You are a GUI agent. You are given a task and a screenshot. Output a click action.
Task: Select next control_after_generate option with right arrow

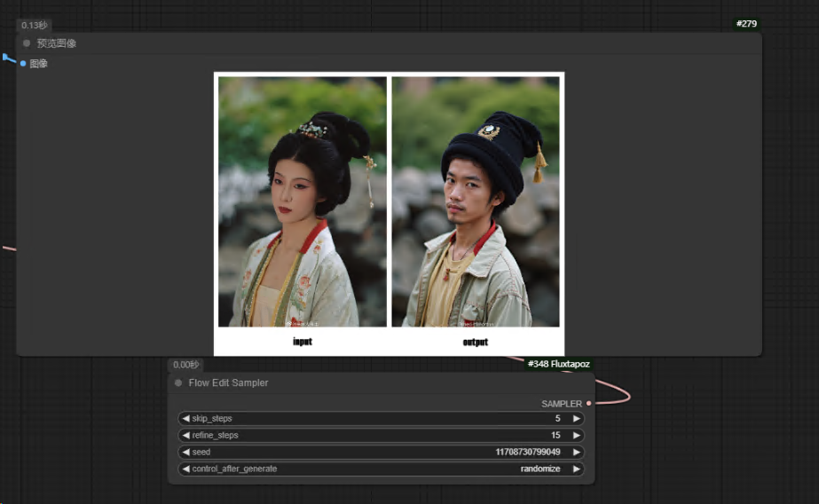(576, 469)
